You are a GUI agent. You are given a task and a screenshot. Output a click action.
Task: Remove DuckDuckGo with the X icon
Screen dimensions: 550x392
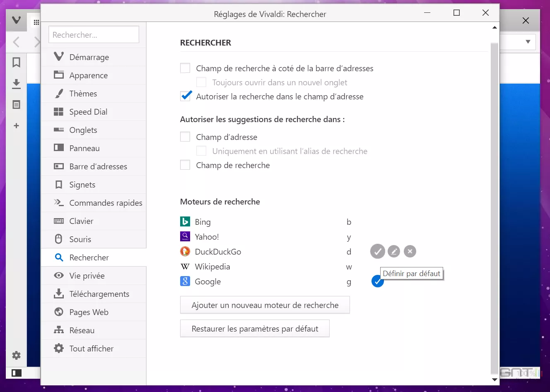[x=410, y=251]
